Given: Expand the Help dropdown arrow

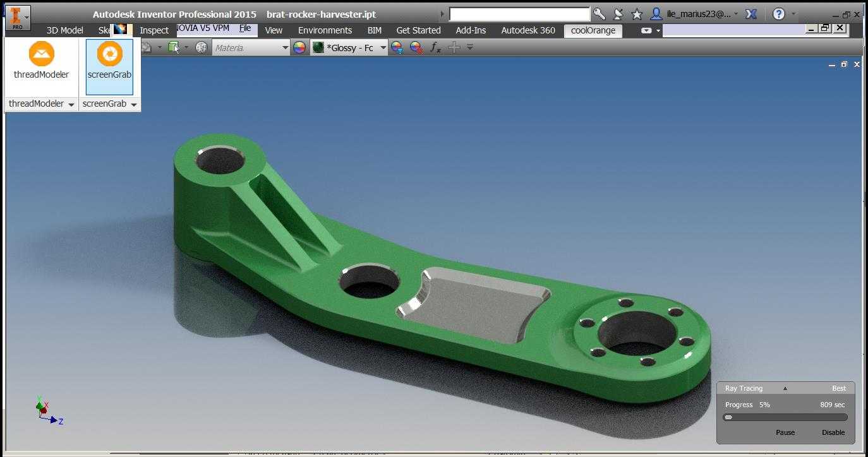Looking at the screenshot, I should pyautogui.click(x=793, y=14).
